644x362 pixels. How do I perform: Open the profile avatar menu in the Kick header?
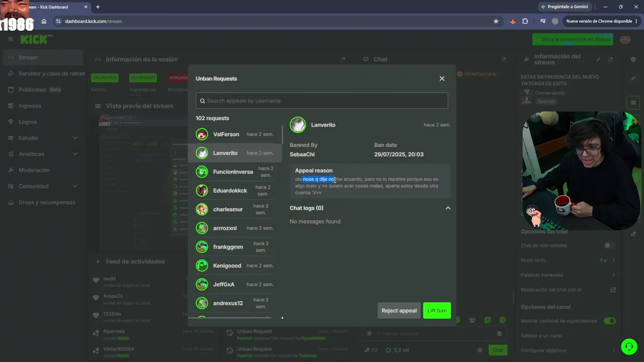[x=625, y=39]
